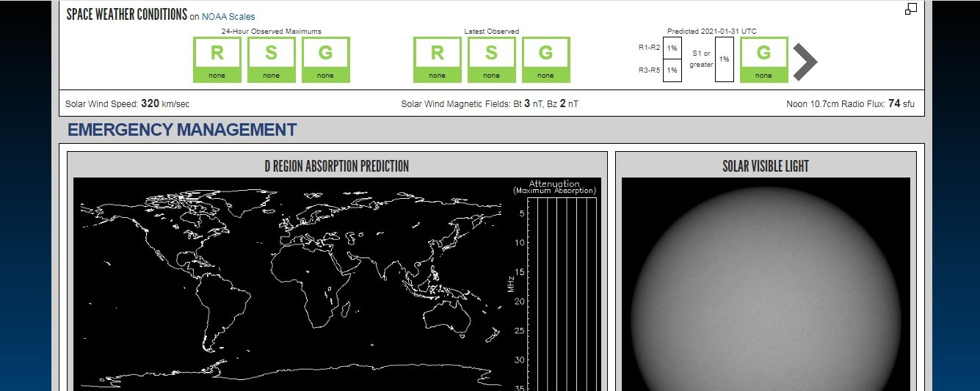The image size is (980, 391).
Task: Select the 24-Hour Observed Maximums G box
Action: pos(326,59)
